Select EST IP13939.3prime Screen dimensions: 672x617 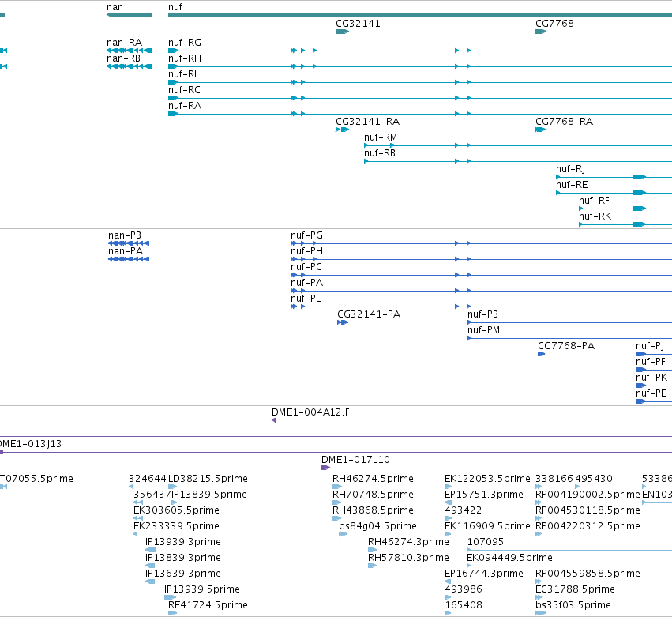coord(183,543)
